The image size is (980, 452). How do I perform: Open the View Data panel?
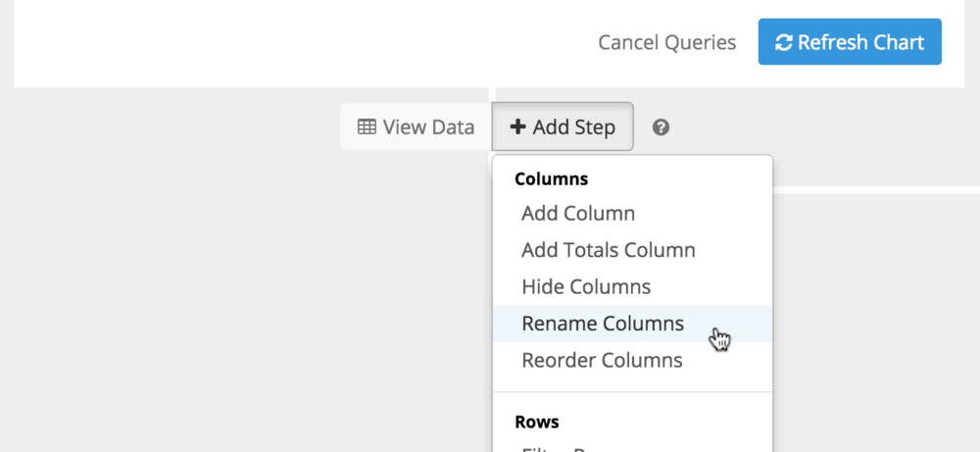click(416, 126)
